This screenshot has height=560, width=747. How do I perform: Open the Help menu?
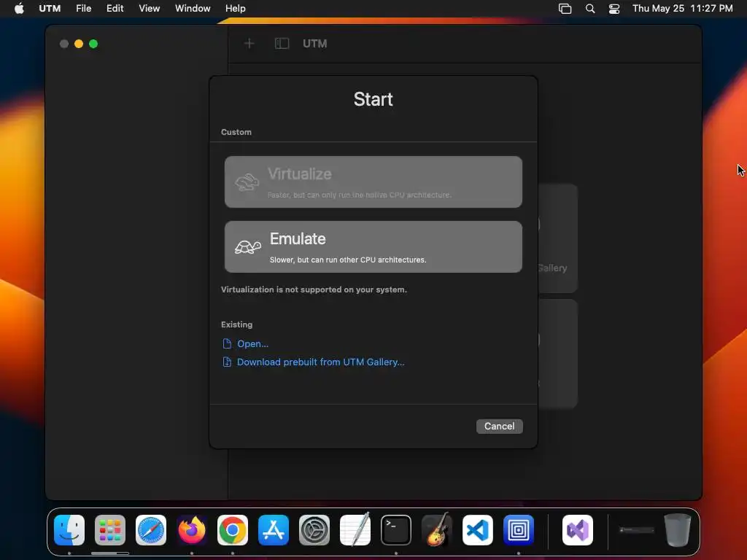(x=236, y=9)
